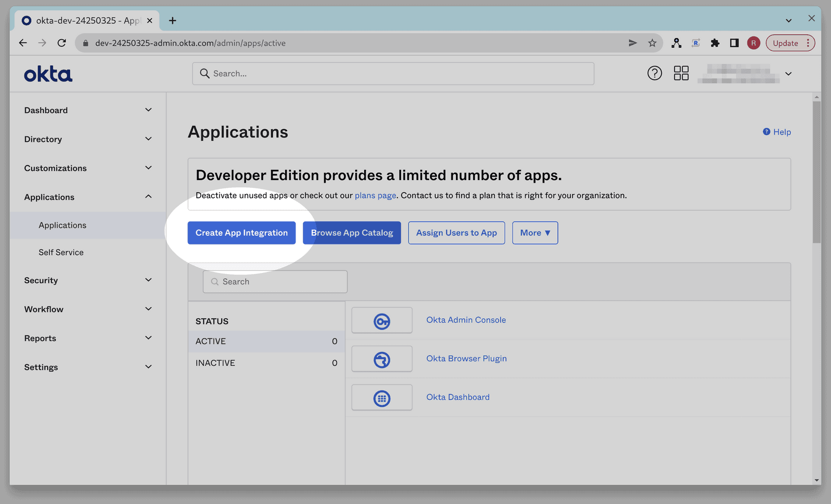Viewport: 831px width, 504px height.
Task: Go back in browser history
Action: point(23,43)
